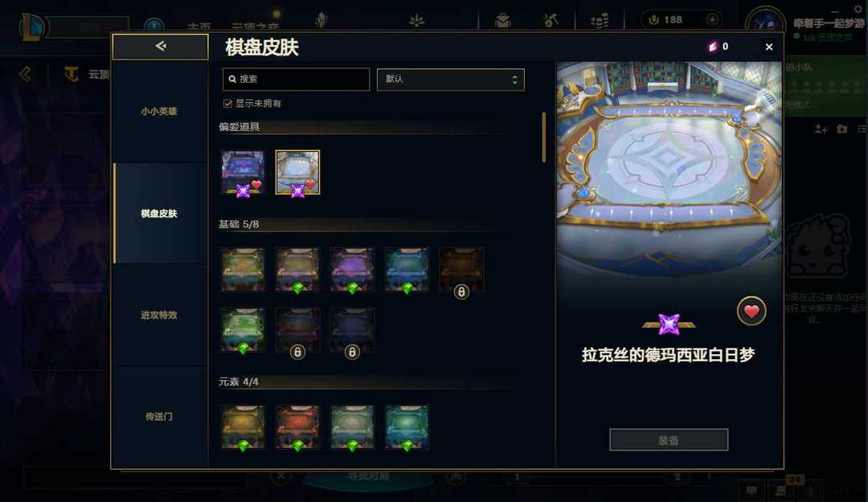Viewport: 868px width, 502px height.
Task: Select the bright green arena in 基础 row two
Action: (x=243, y=330)
